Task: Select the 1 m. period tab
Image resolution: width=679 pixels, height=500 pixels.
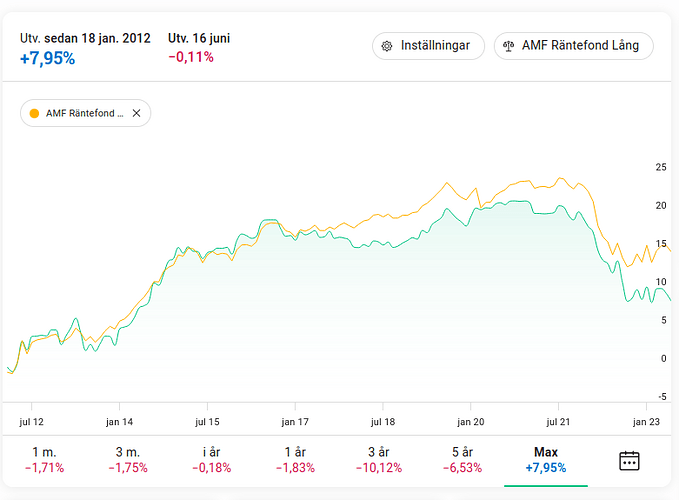Action: coord(43,460)
